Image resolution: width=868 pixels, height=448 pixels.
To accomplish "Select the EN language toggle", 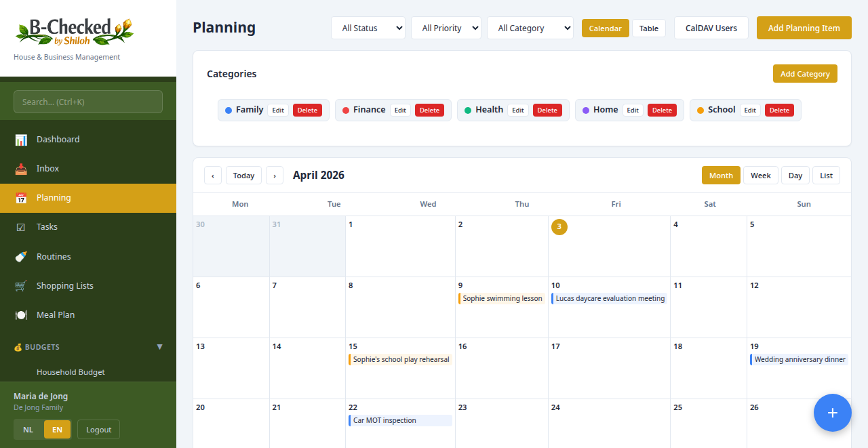I will (x=57, y=429).
